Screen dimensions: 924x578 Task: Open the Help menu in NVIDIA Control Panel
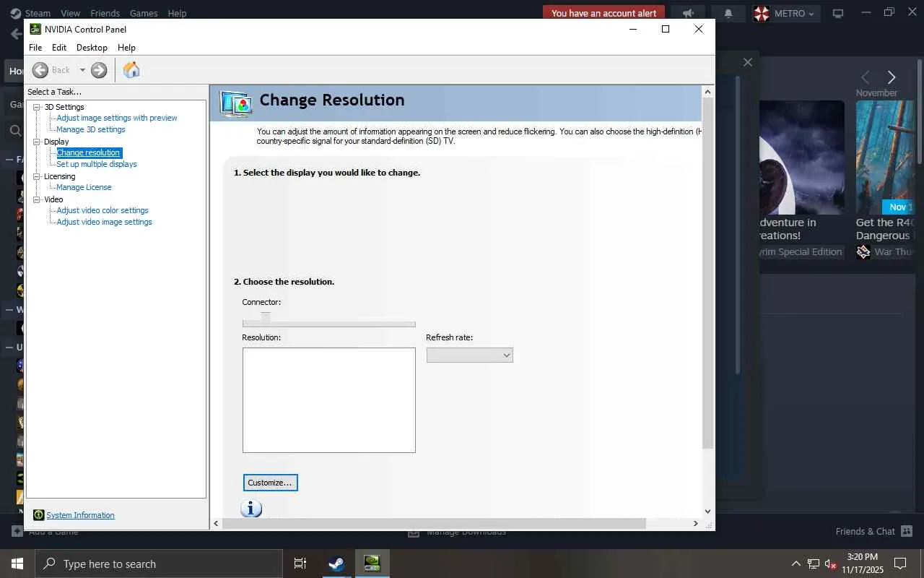click(126, 48)
